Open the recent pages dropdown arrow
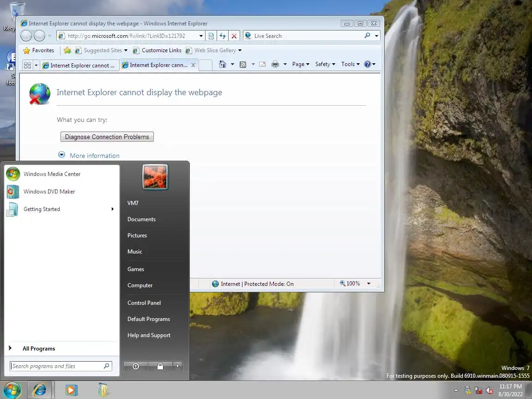The image size is (532, 399). (49, 36)
